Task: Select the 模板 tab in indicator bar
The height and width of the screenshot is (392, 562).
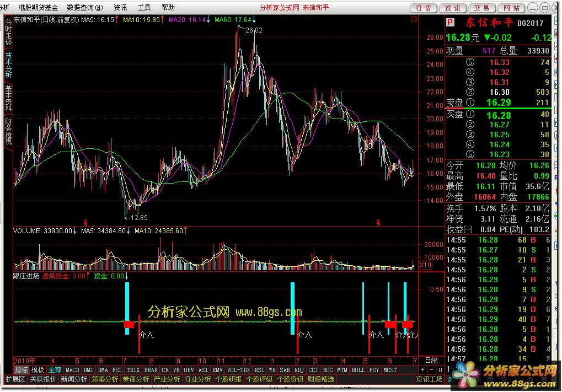Action: 38,370
